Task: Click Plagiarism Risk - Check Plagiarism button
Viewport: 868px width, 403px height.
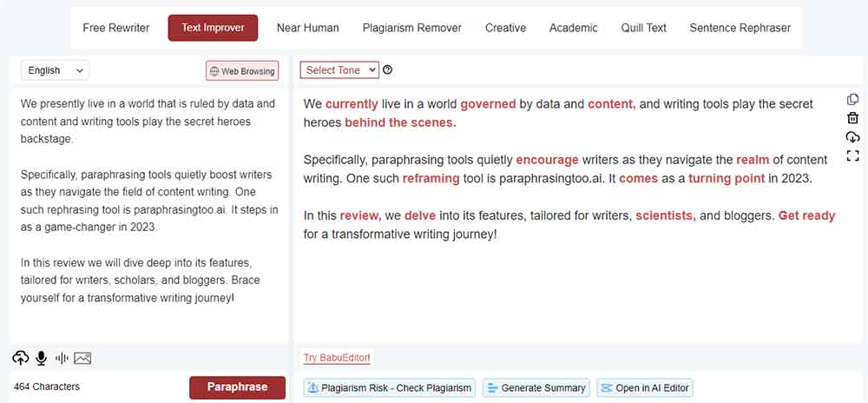Action: coord(390,388)
